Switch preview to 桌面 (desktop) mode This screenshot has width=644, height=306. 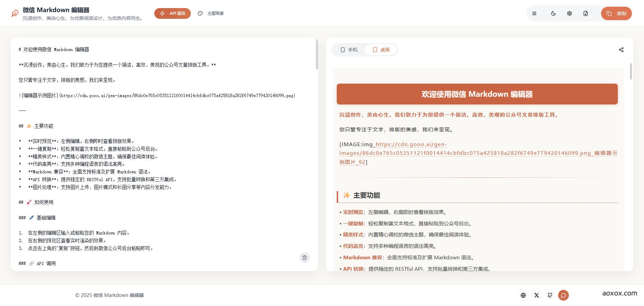pyautogui.click(x=381, y=49)
